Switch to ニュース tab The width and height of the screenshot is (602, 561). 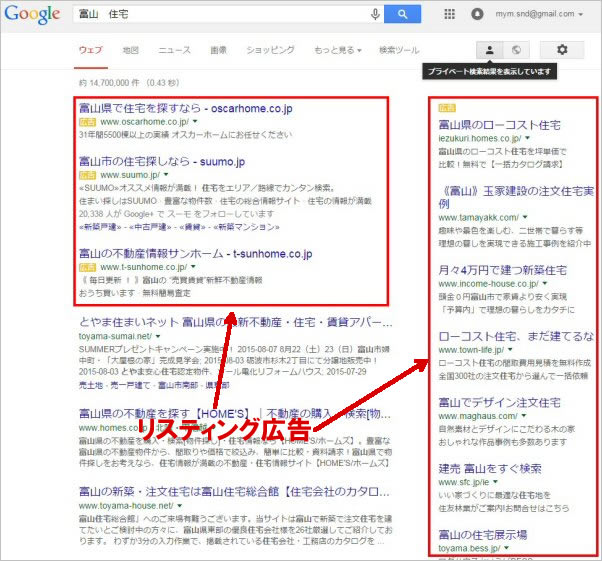[174, 50]
